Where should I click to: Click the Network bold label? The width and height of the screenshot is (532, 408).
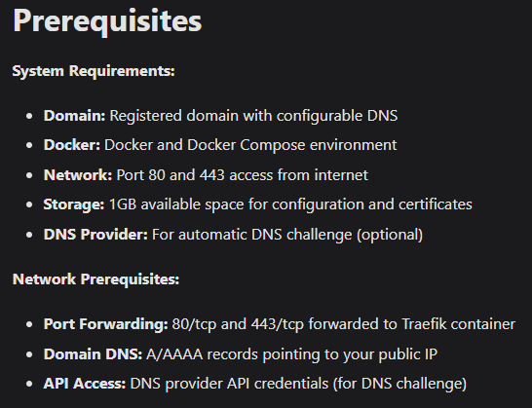(x=78, y=175)
